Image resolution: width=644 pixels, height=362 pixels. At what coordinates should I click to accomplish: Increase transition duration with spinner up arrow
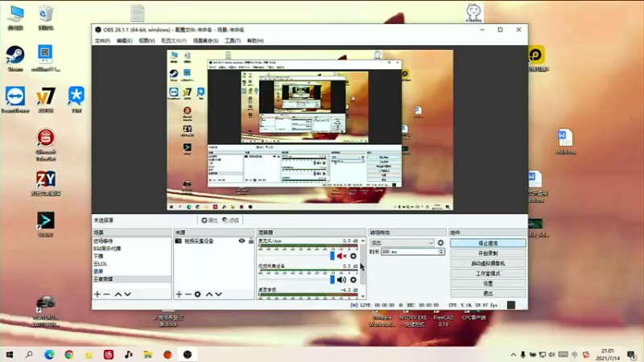(x=441, y=250)
